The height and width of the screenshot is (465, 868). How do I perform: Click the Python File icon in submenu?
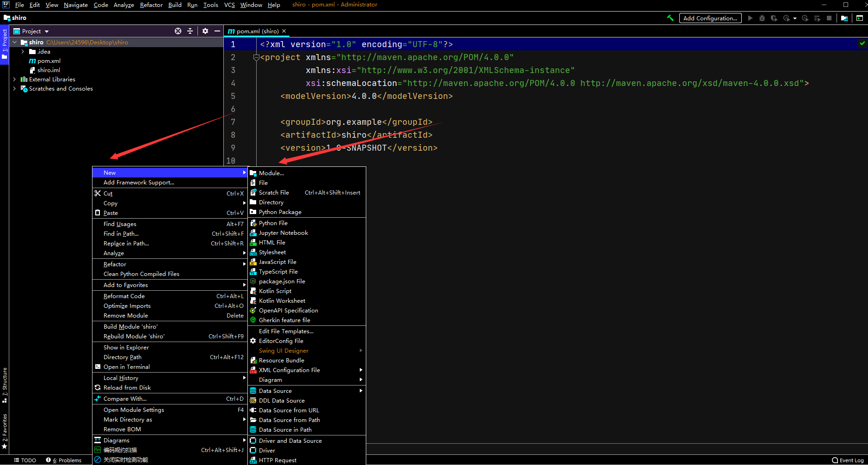[x=253, y=223]
